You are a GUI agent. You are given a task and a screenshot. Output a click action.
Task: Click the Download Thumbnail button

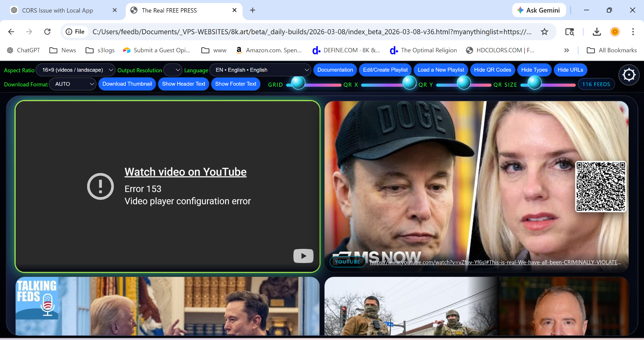tap(127, 84)
